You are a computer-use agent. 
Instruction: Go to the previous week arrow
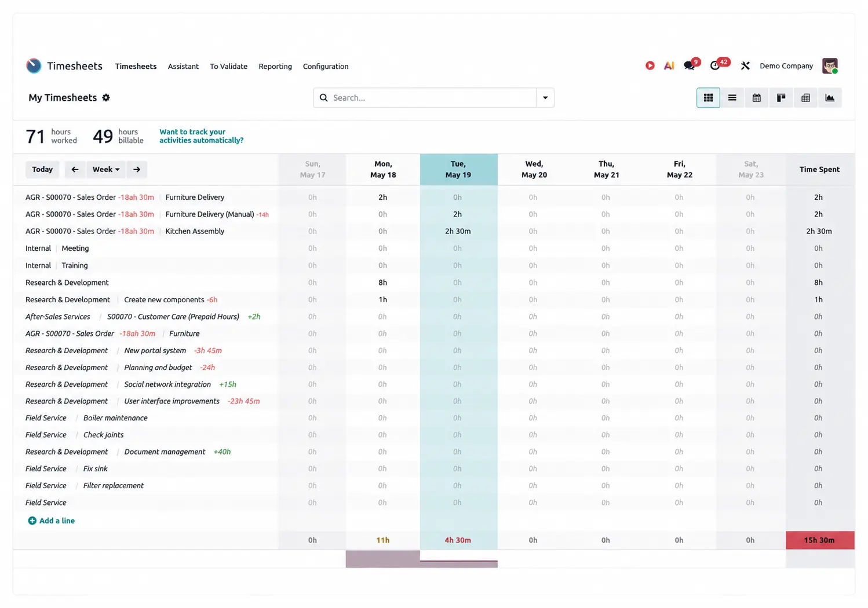click(75, 169)
